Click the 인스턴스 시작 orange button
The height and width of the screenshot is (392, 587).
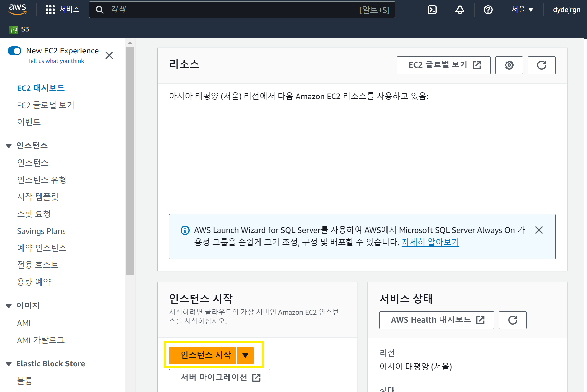203,355
